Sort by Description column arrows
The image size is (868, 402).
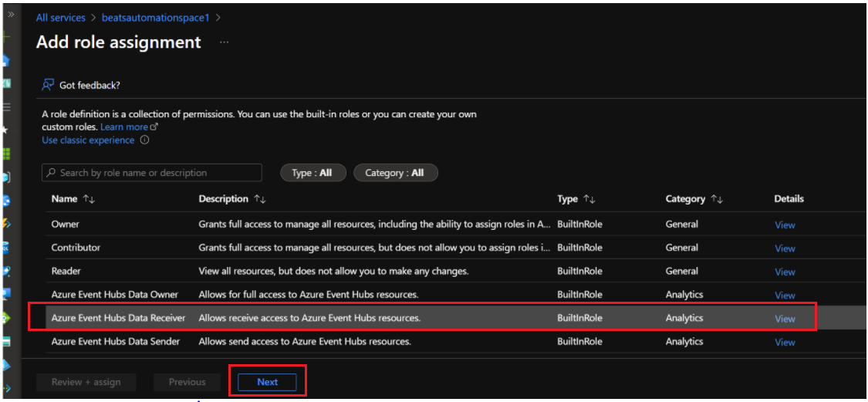(258, 199)
